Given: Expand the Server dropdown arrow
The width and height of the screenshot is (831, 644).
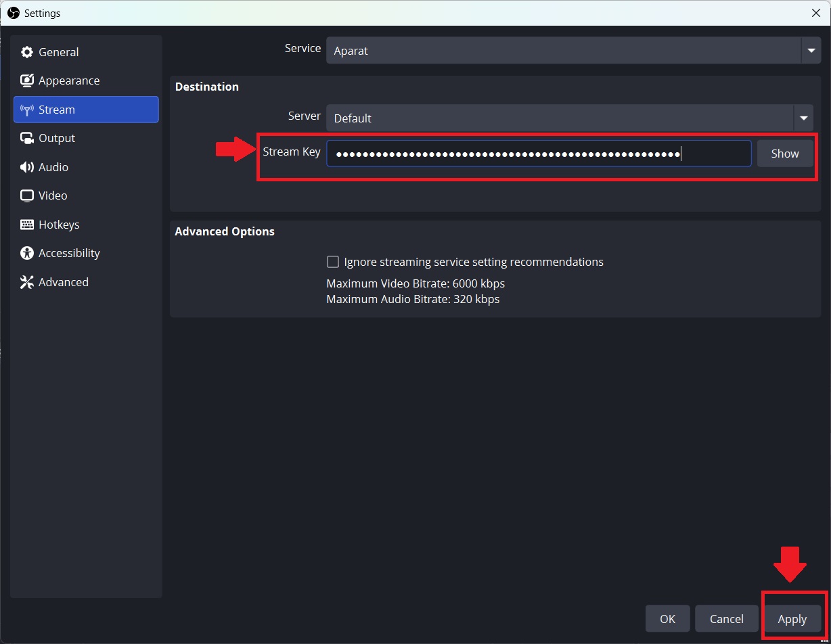Looking at the screenshot, I should tap(803, 118).
